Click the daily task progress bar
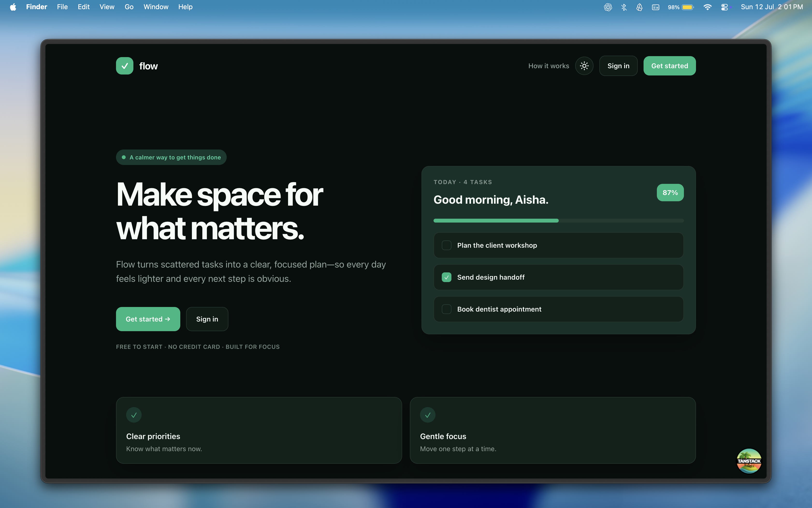The image size is (812, 508). (x=558, y=221)
